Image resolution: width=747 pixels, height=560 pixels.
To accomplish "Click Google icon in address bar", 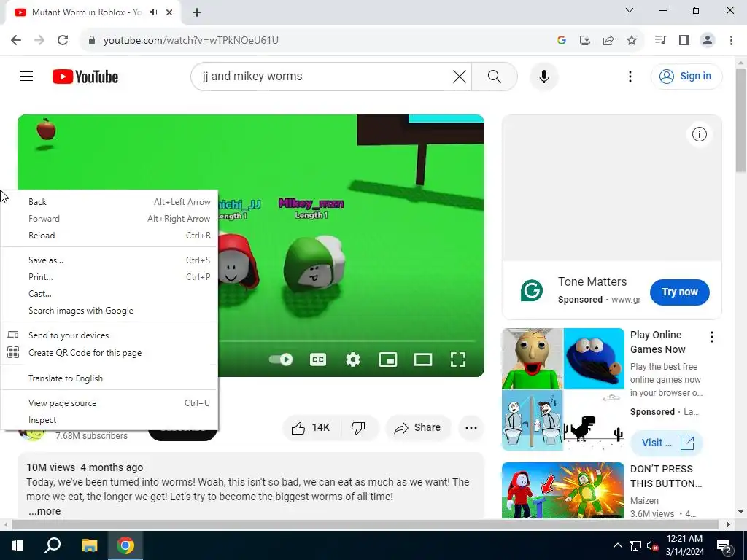I will tap(561, 40).
